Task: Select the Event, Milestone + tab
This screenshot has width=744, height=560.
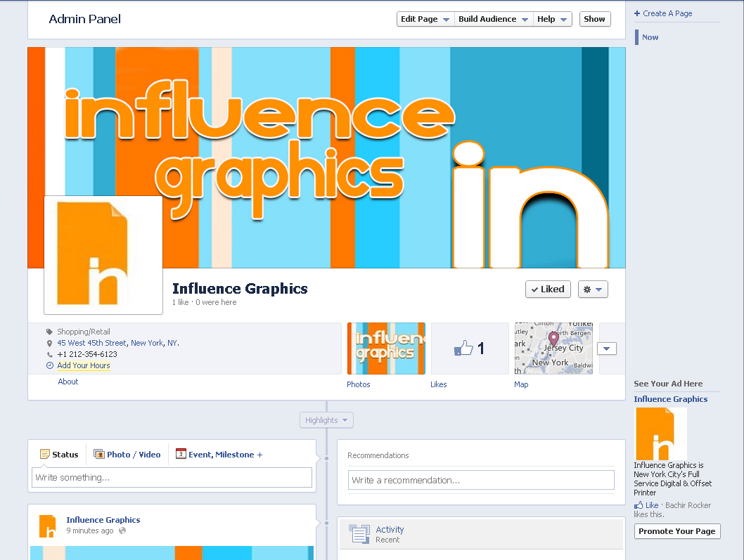Action: point(219,455)
